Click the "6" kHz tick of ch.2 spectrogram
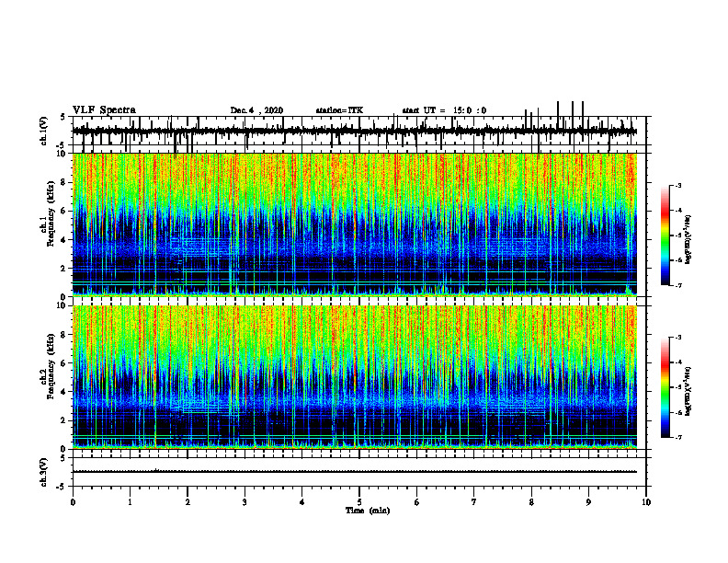Image resolution: width=728 pixels, height=563 pixels. tap(65, 363)
